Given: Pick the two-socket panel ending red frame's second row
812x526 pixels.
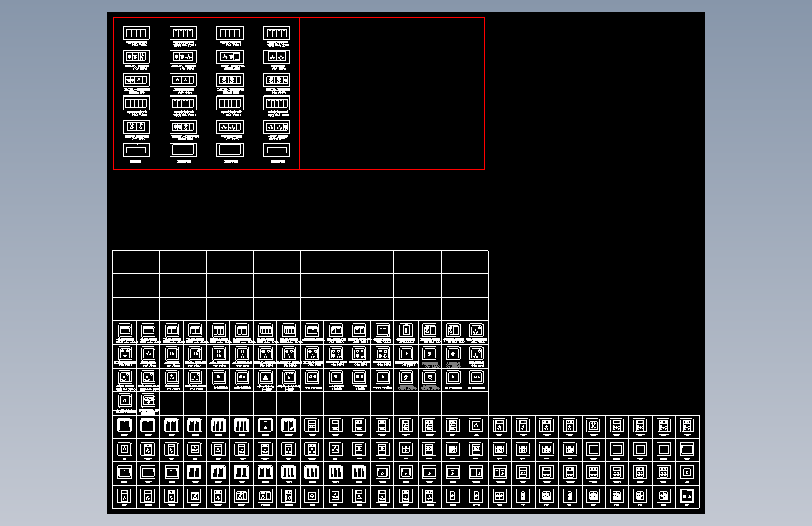Looking at the screenshot, I should coord(276,56).
